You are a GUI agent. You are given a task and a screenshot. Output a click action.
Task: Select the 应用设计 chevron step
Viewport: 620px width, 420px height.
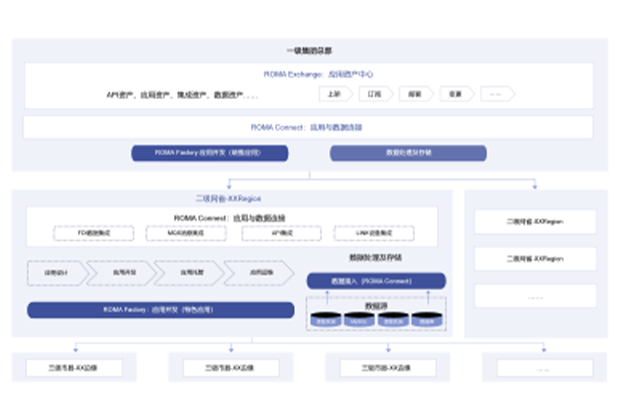(x=58, y=273)
